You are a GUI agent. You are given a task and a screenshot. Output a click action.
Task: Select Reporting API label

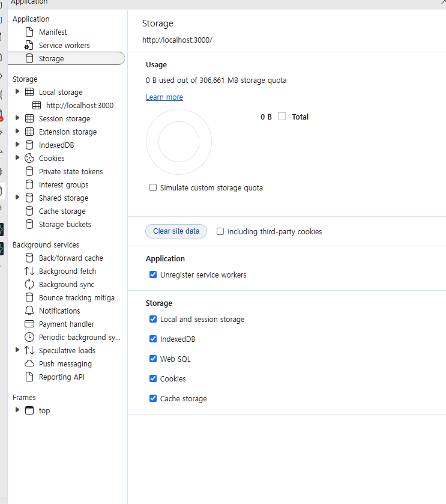(62, 377)
